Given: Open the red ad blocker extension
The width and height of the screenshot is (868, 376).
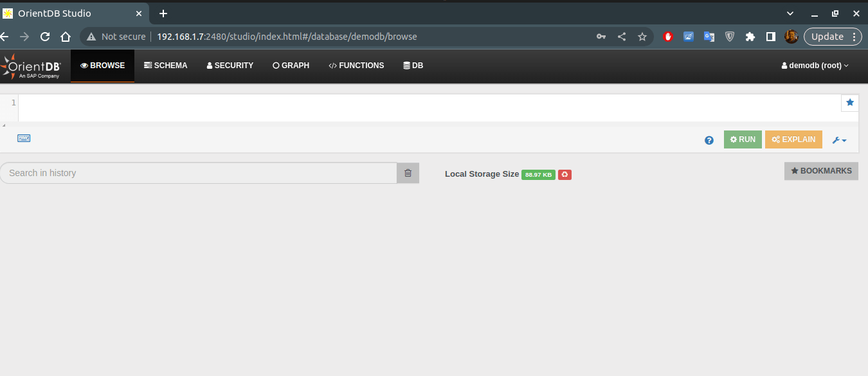Looking at the screenshot, I should click(x=668, y=37).
